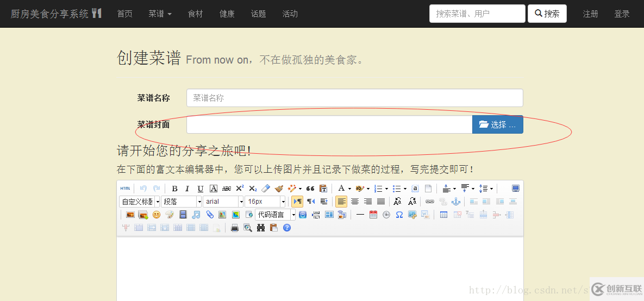Screen dimensions: 644x301
Task: Open highlight background color picker arrow
Action: point(368,189)
